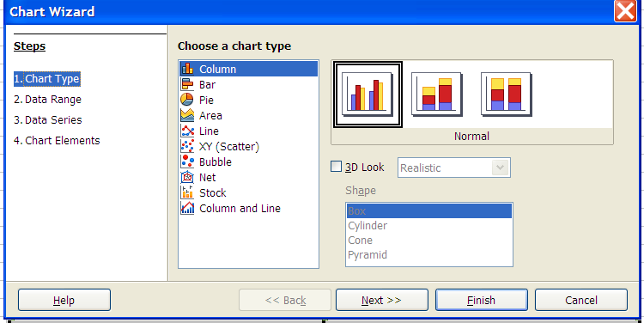Enable the 3D Look checkbox
Image resolution: width=644 pixels, height=323 pixels.
[336, 167]
